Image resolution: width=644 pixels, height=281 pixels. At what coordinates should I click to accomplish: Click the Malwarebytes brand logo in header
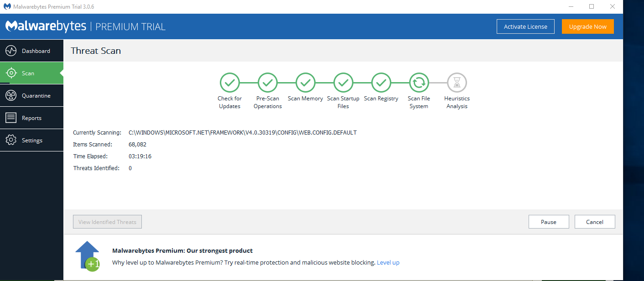tap(46, 26)
